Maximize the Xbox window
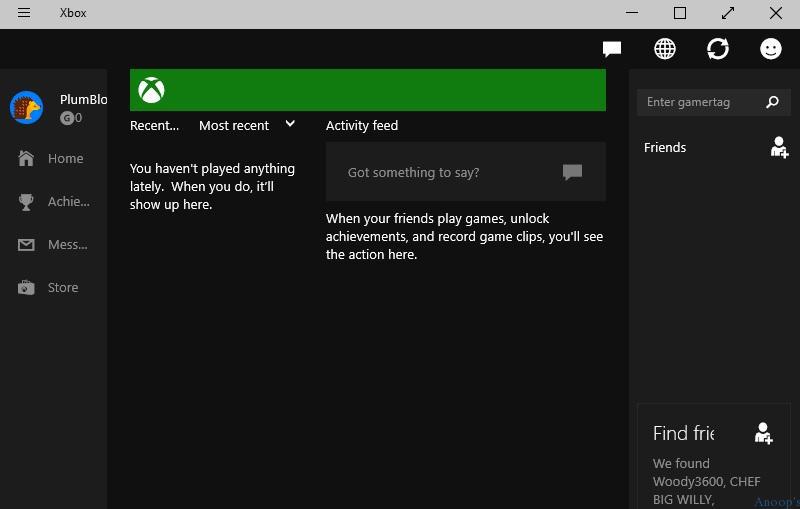 pyautogui.click(x=680, y=13)
